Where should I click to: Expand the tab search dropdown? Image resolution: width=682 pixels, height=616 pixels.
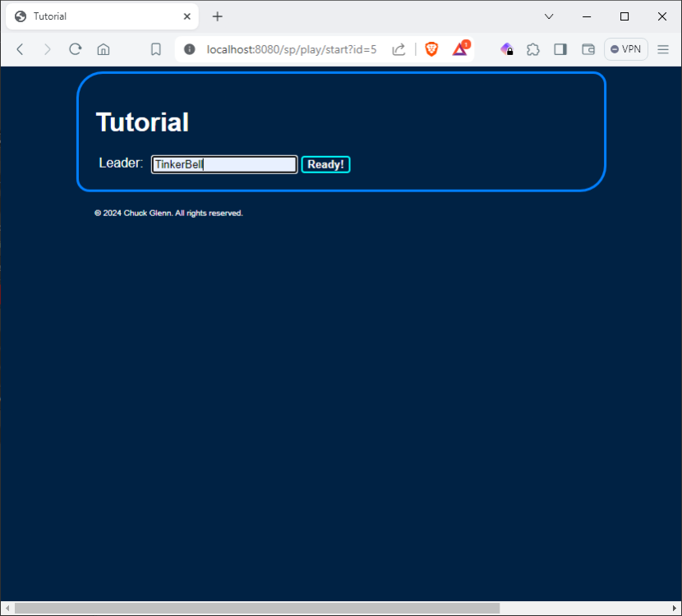(549, 16)
